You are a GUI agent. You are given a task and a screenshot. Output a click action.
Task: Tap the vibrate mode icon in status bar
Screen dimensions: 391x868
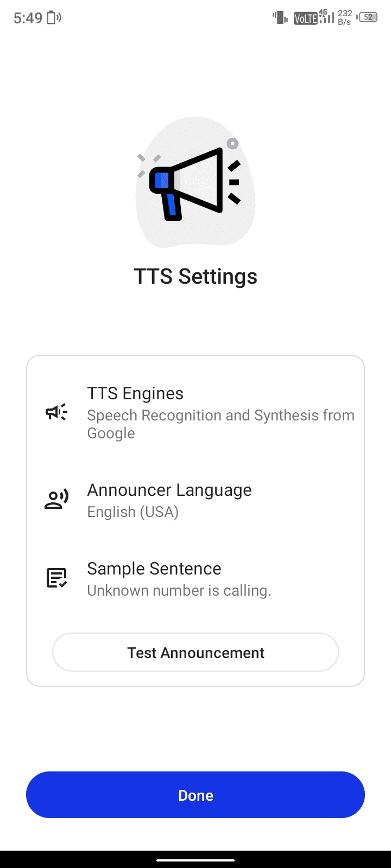[280, 18]
